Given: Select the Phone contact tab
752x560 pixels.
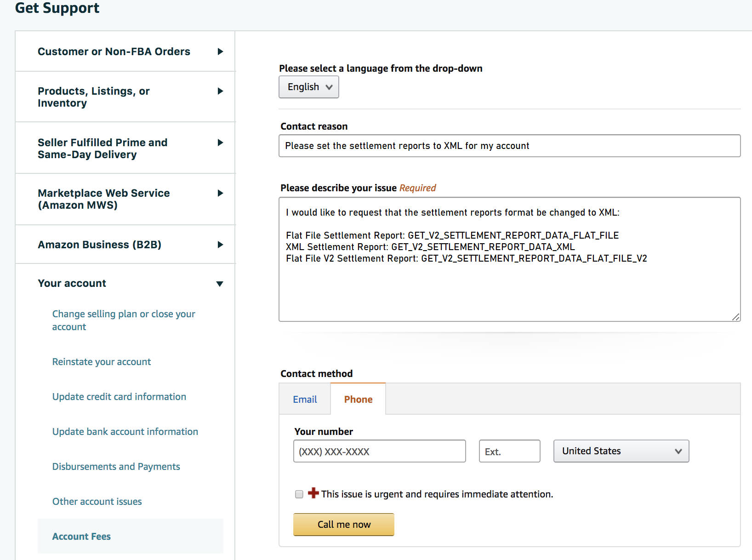Looking at the screenshot, I should [x=358, y=400].
